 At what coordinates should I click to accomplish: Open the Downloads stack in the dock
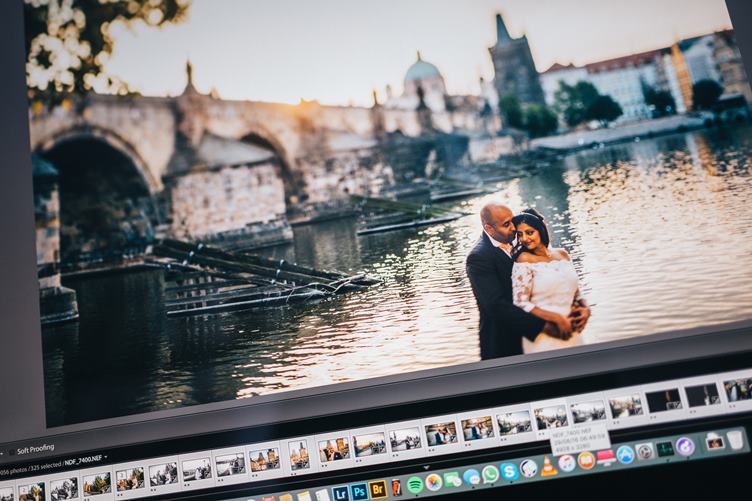[x=715, y=442]
